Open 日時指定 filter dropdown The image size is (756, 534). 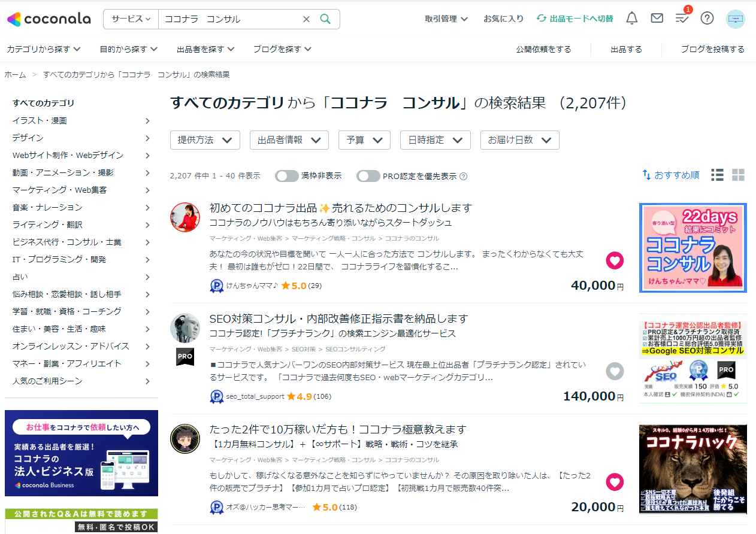(436, 139)
